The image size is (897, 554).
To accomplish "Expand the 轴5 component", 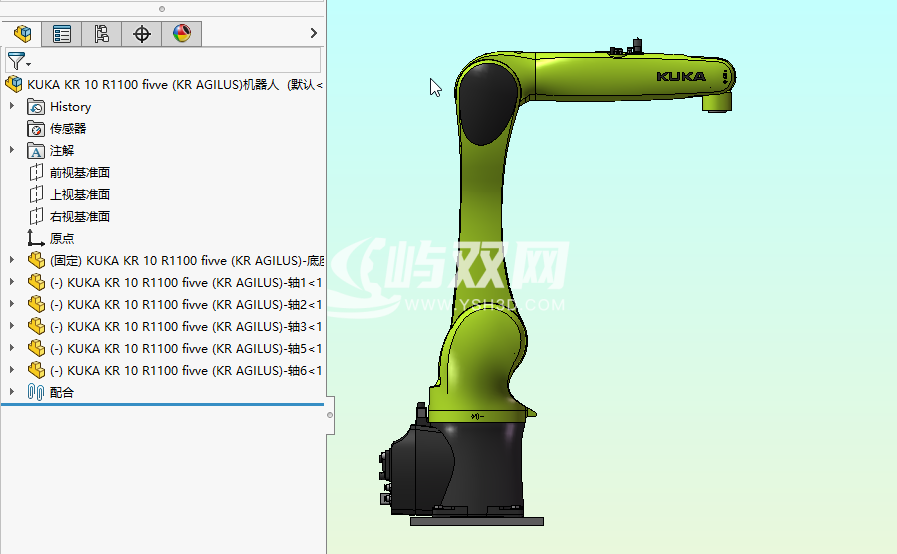I will (12, 348).
